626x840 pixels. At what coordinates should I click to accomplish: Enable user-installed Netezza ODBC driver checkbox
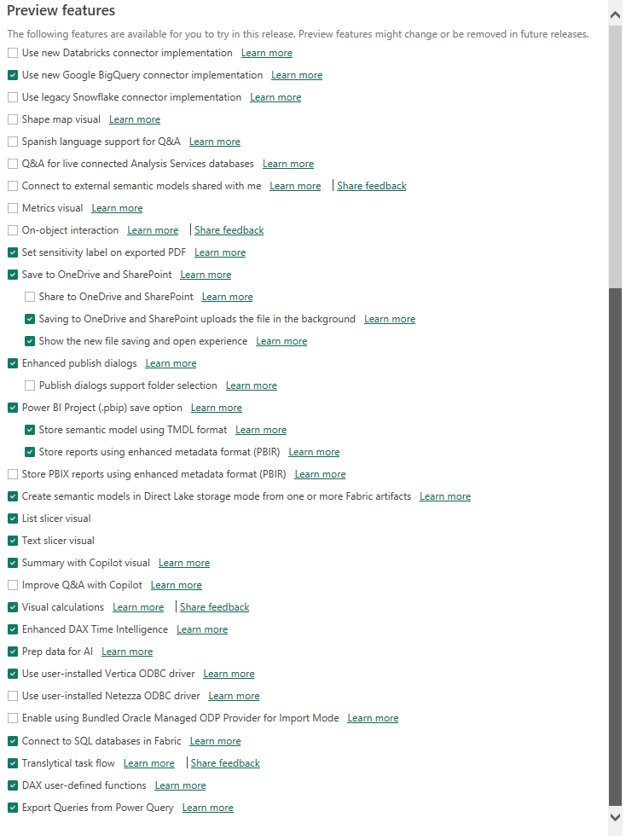[x=13, y=697]
